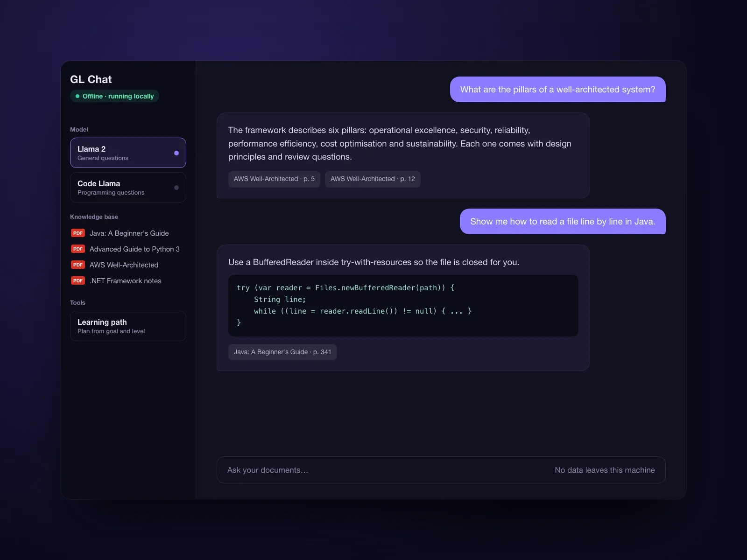Open citation Java: A Beginner's Guide p. 341
This screenshot has height=560, width=747.
pos(282,352)
